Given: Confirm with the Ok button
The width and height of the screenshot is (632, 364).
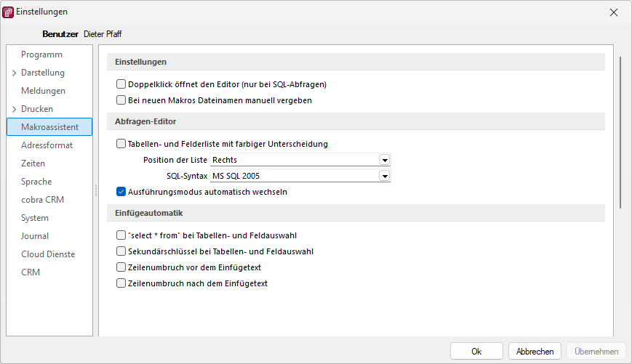Looking at the screenshot, I should point(476,351).
